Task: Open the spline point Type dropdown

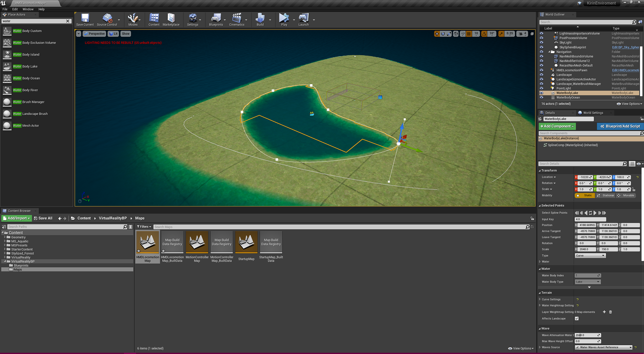Action: click(x=590, y=256)
